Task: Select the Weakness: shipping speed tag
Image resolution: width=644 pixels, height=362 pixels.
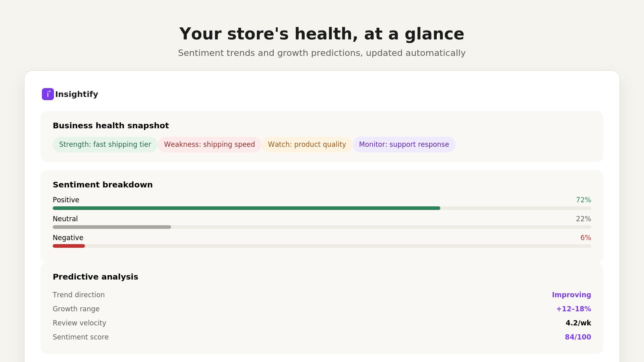Action: coord(209,144)
